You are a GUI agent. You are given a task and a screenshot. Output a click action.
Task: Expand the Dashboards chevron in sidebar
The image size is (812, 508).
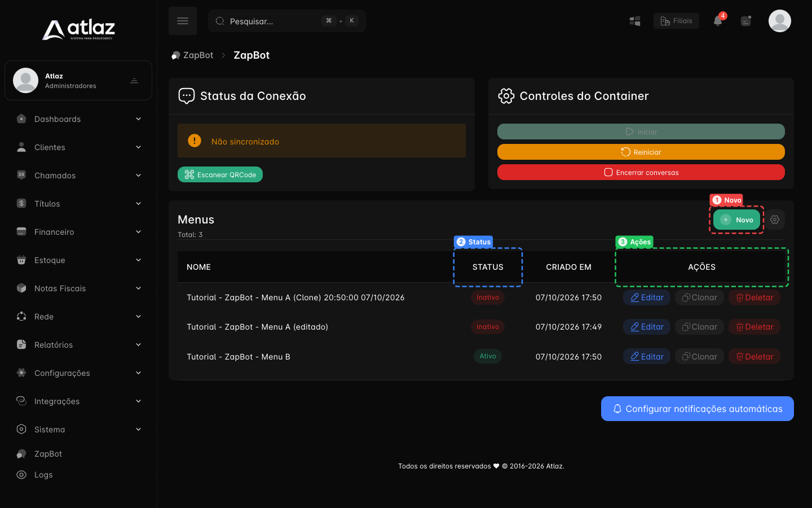click(x=138, y=119)
